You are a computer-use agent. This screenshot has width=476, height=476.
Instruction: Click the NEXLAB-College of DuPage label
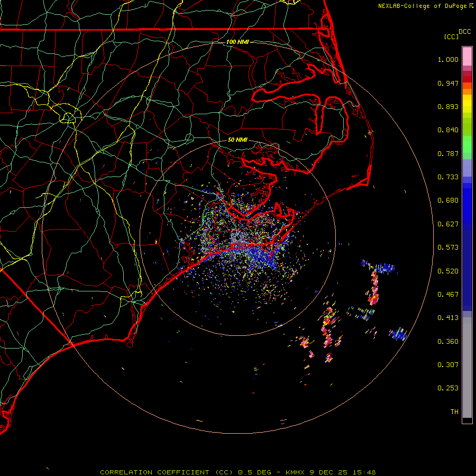pos(422,6)
